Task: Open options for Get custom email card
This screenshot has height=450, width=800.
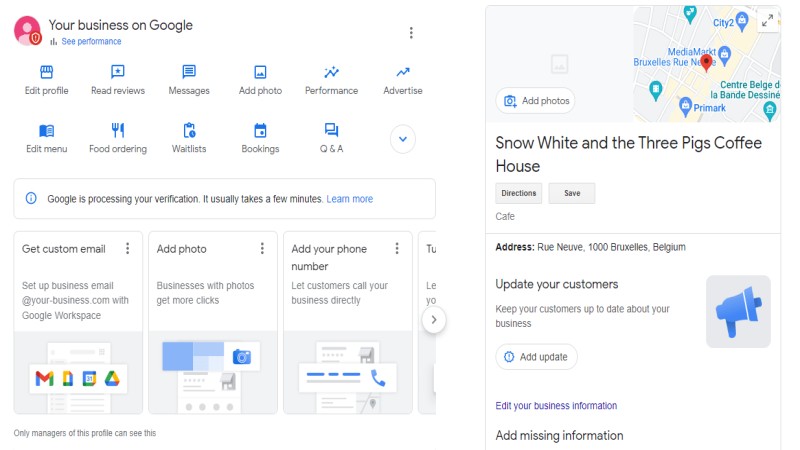Action: (128, 248)
